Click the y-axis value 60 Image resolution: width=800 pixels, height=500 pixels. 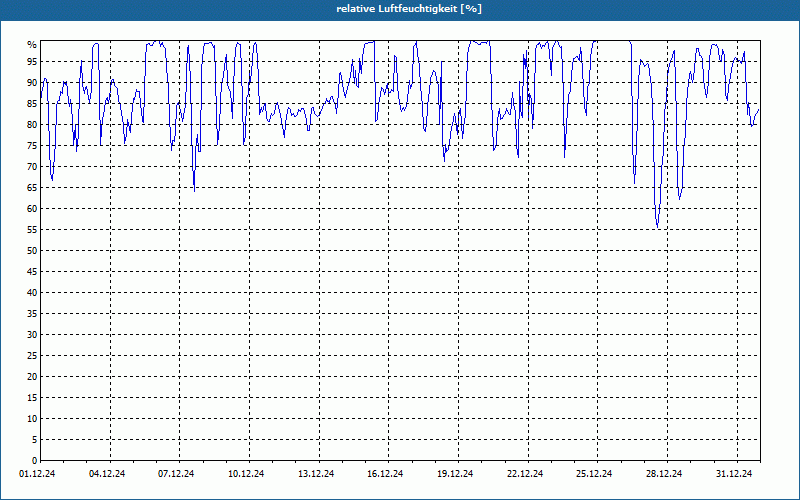32,209
